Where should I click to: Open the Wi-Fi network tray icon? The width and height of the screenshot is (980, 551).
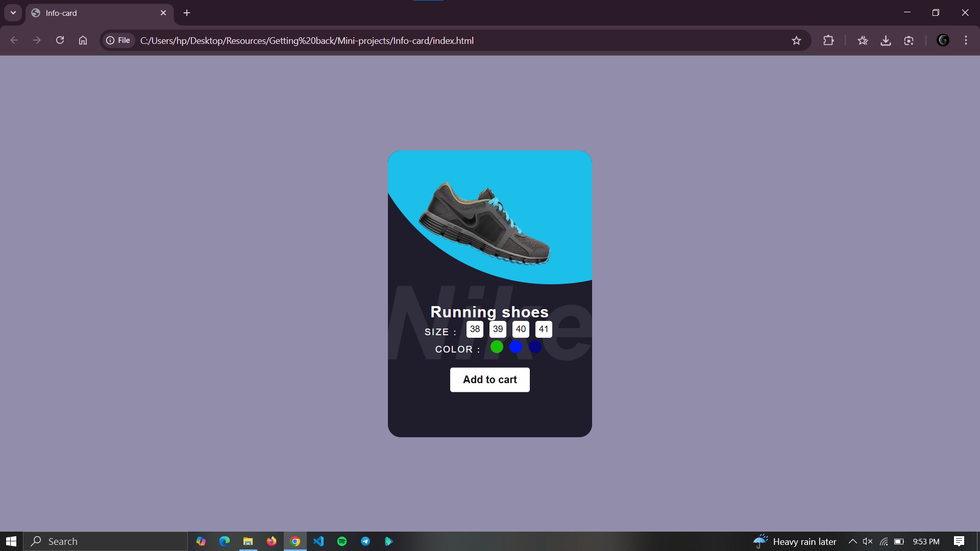click(x=884, y=541)
